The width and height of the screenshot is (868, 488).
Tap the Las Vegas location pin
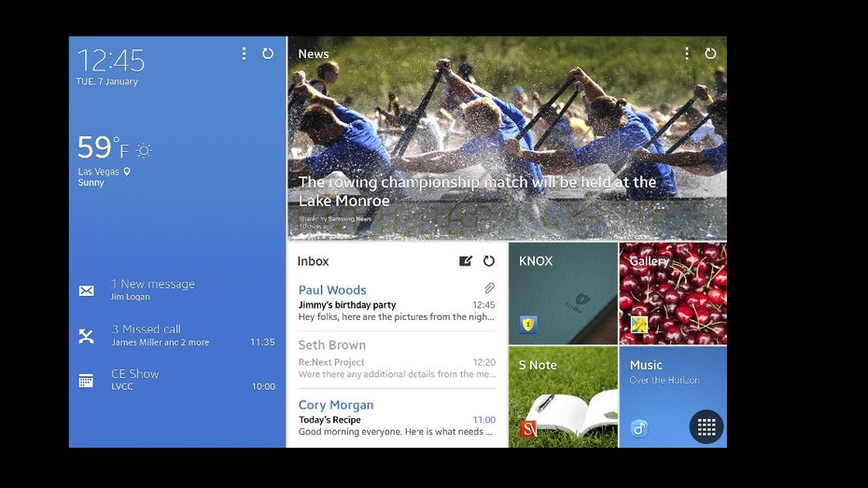pos(127,172)
